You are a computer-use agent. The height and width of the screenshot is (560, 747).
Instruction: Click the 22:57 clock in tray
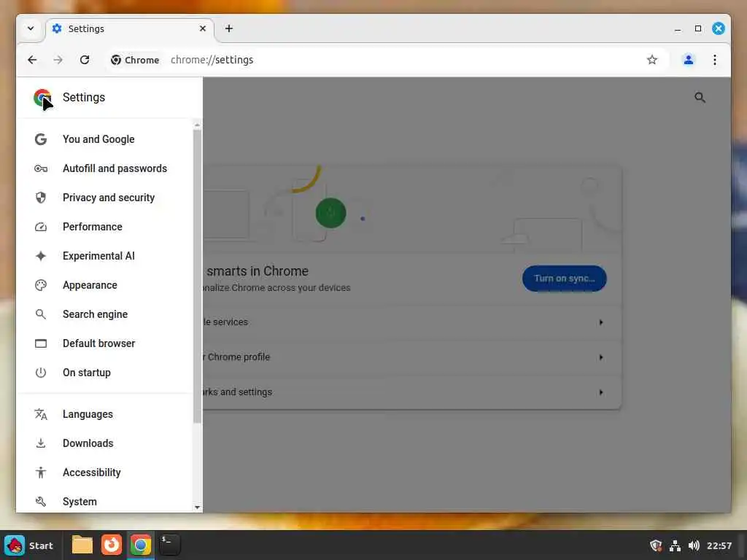click(719, 545)
